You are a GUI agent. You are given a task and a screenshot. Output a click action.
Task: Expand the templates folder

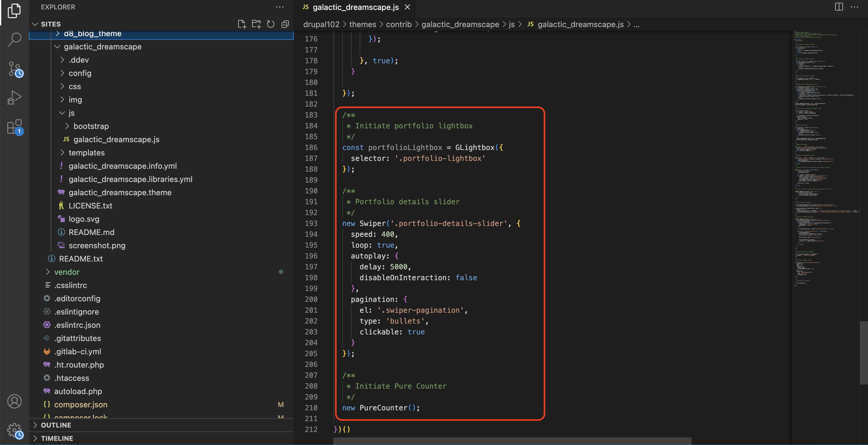pyautogui.click(x=86, y=152)
